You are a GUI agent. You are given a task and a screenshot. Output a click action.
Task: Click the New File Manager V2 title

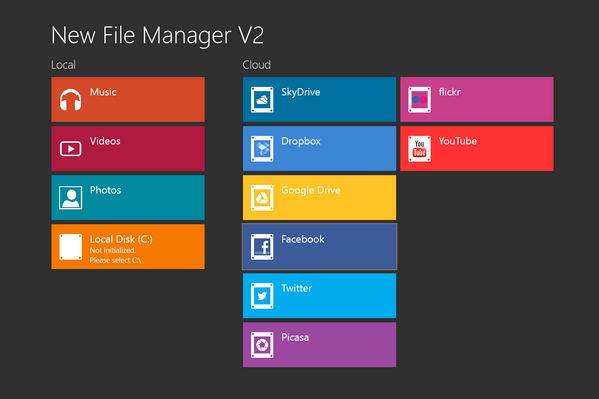157,36
